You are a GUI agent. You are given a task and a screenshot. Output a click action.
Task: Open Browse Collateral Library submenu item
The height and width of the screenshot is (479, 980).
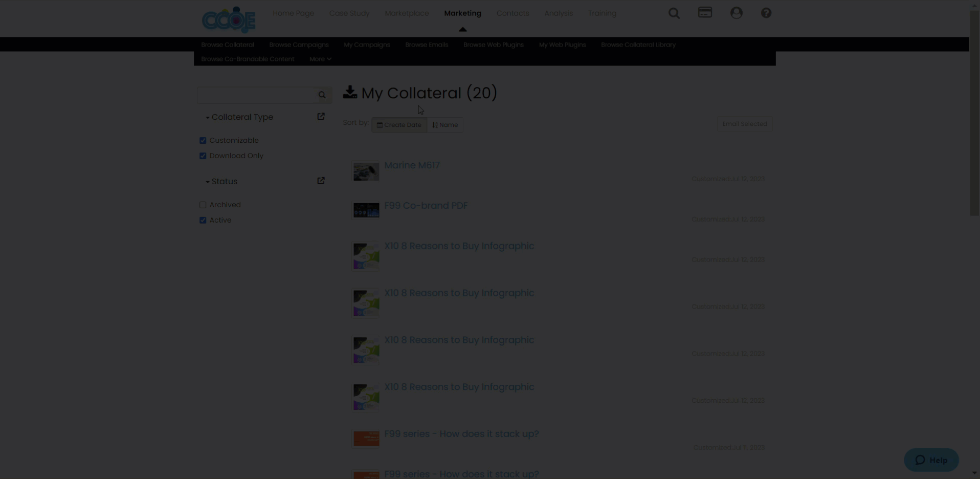pos(638,45)
